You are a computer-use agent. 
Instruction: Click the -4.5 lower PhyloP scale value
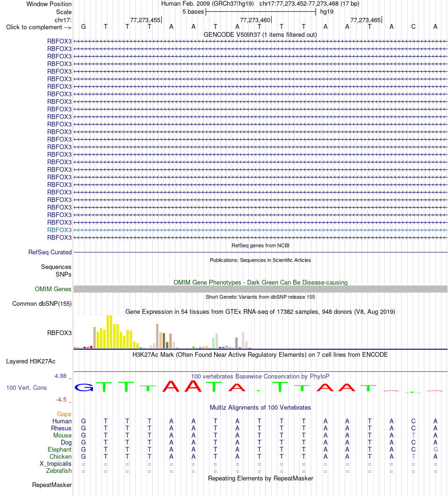point(61,400)
